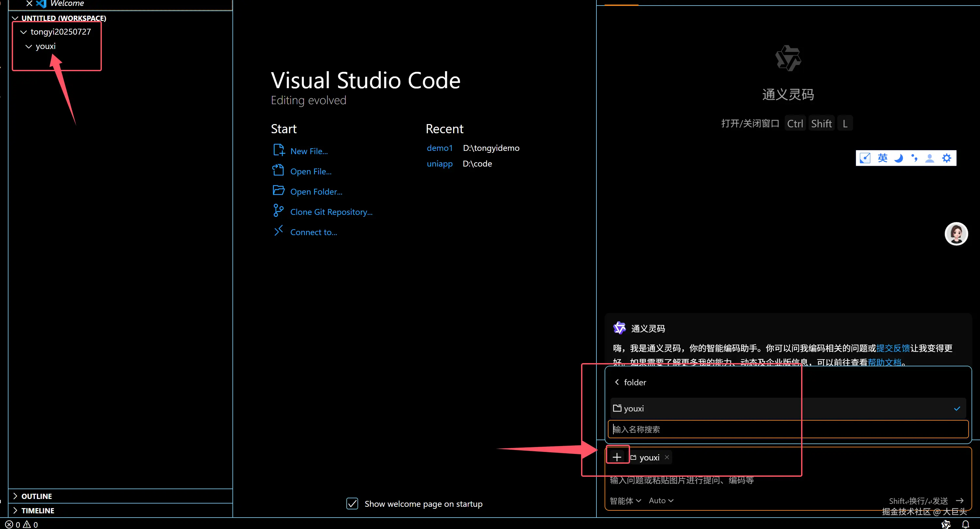The height and width of the screenshot is (529, 980).
Task: Click the errors and warnings status indicator
Action: coord(22,524)
